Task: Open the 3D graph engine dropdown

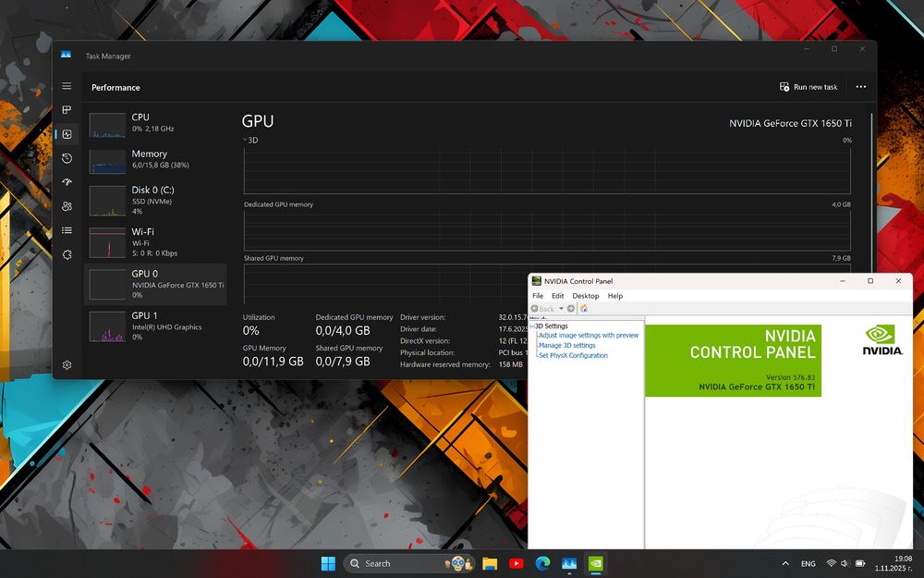Action: [250, 141]
